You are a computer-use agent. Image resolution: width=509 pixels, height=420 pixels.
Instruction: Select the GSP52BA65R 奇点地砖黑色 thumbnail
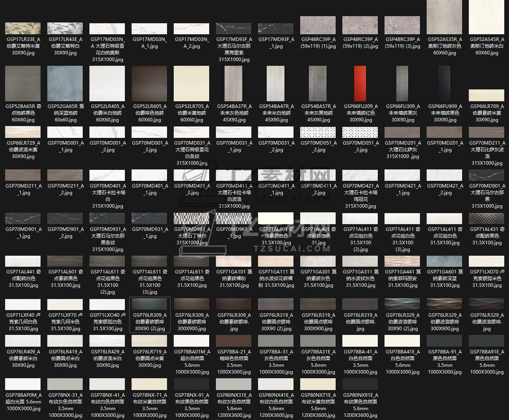(x=23, y=84)
